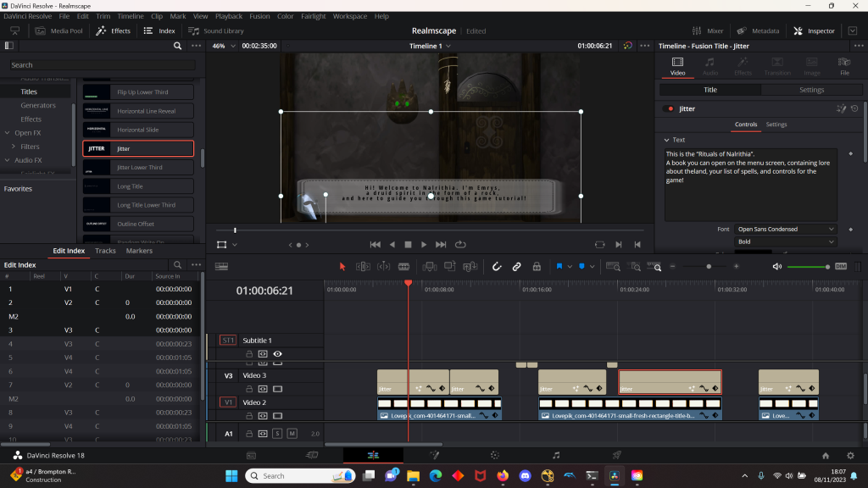868x488 pixels.
Task: Lock the Video 2 track
Action: (249, 416)
